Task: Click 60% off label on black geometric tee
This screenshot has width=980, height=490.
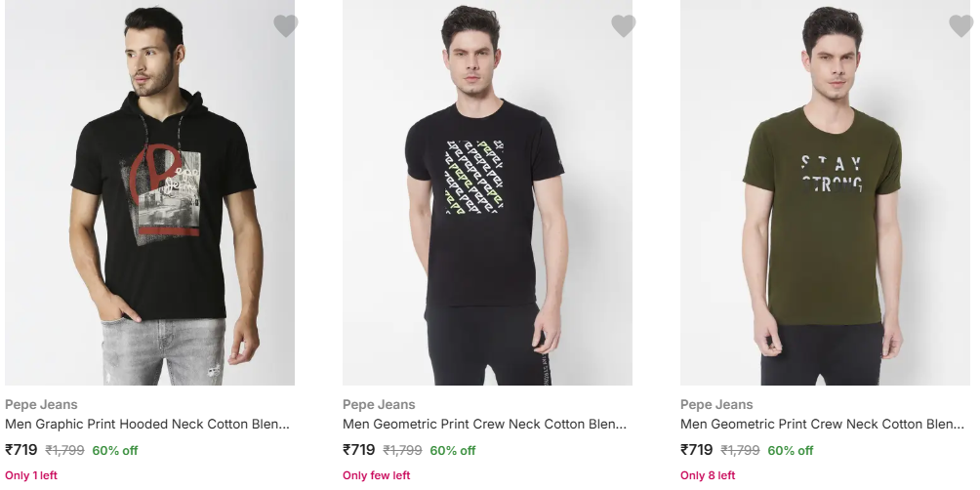Action: (453, 451)
